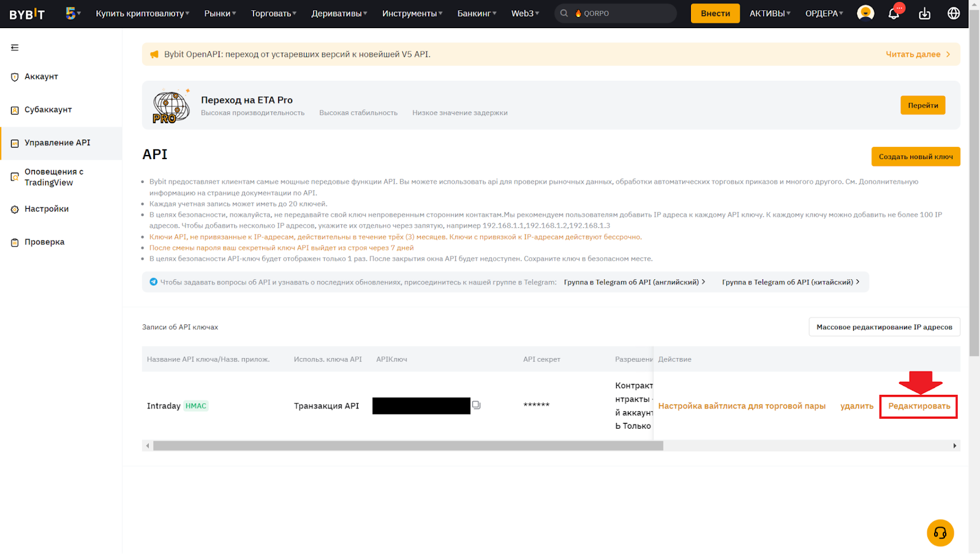Click the Переход на ETA Pro title

point(247,100)
